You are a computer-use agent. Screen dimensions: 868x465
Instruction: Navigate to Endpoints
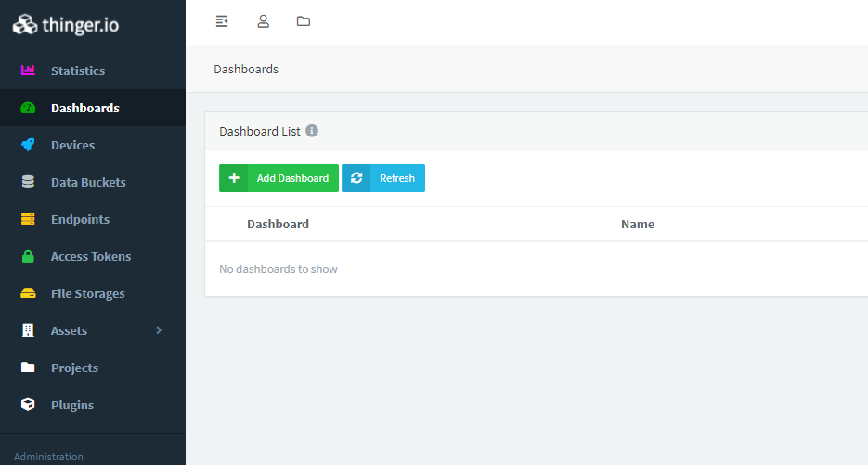click(80, 219)
